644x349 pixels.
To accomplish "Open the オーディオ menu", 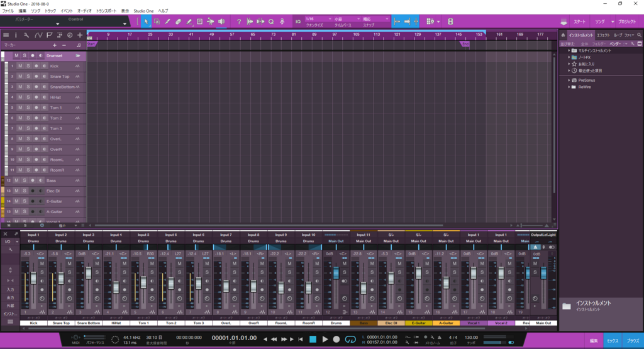I will tap(85, 11).
